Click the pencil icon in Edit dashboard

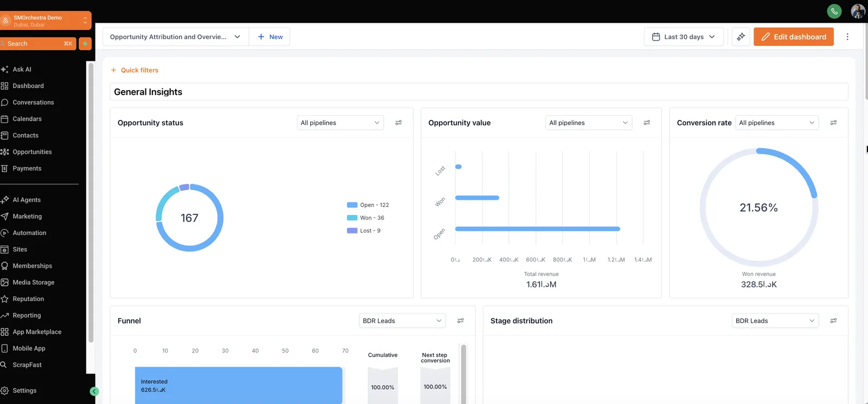coord(765,37)
